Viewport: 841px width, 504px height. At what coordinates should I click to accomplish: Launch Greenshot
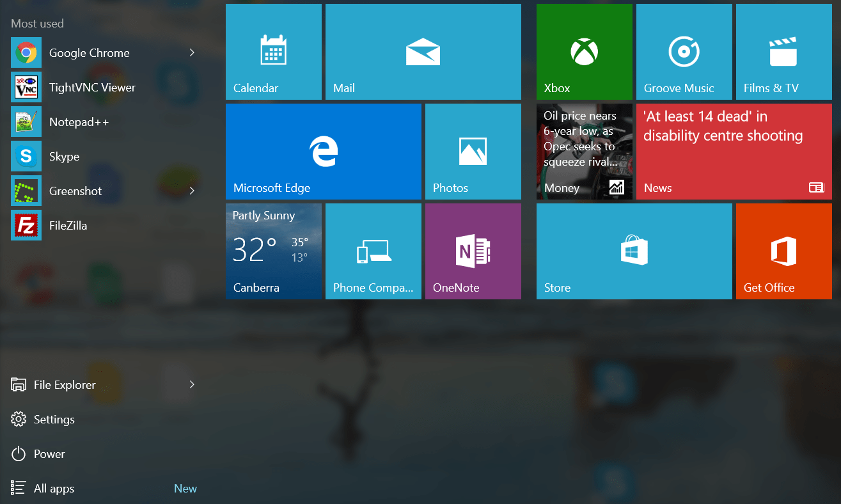click(75, 191)
